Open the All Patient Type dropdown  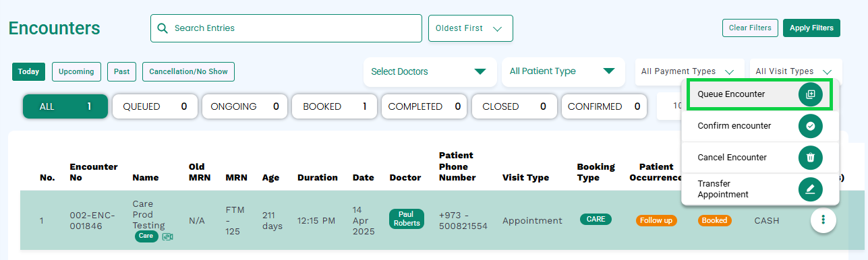[x=562, y=71]
